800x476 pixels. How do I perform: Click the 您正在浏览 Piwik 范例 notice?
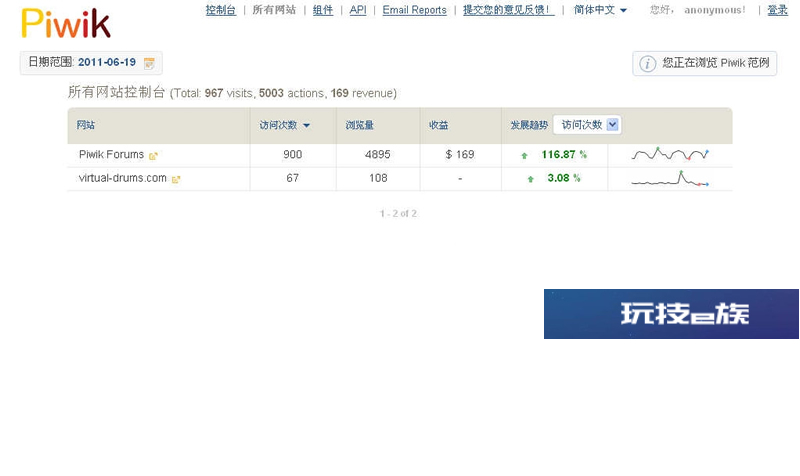[704, 63]
